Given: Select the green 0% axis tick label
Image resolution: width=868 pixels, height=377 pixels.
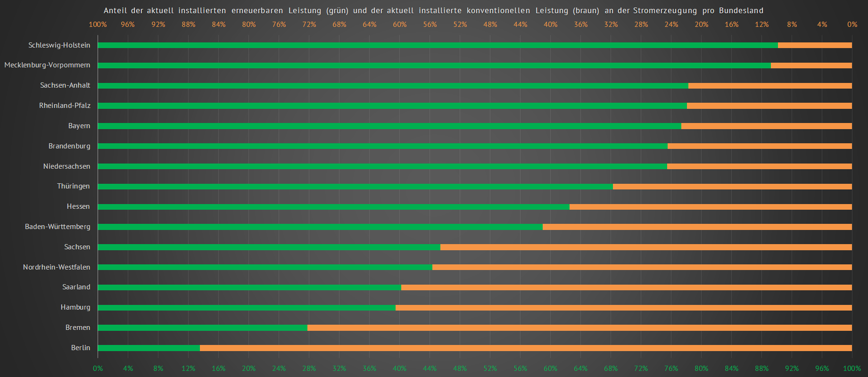Looking at the screenshot, I should [x=98, y=369].
